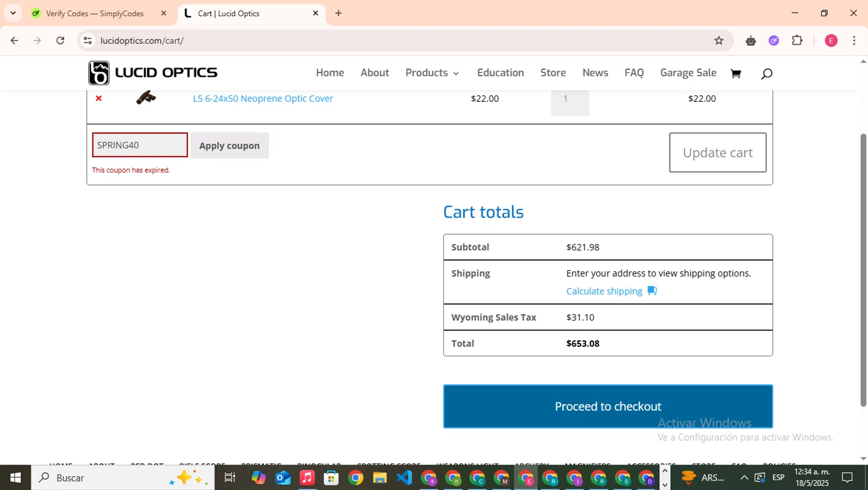Click the page vertical scrollbar thumb
The image size is (868, 490).
pos(863,270)
